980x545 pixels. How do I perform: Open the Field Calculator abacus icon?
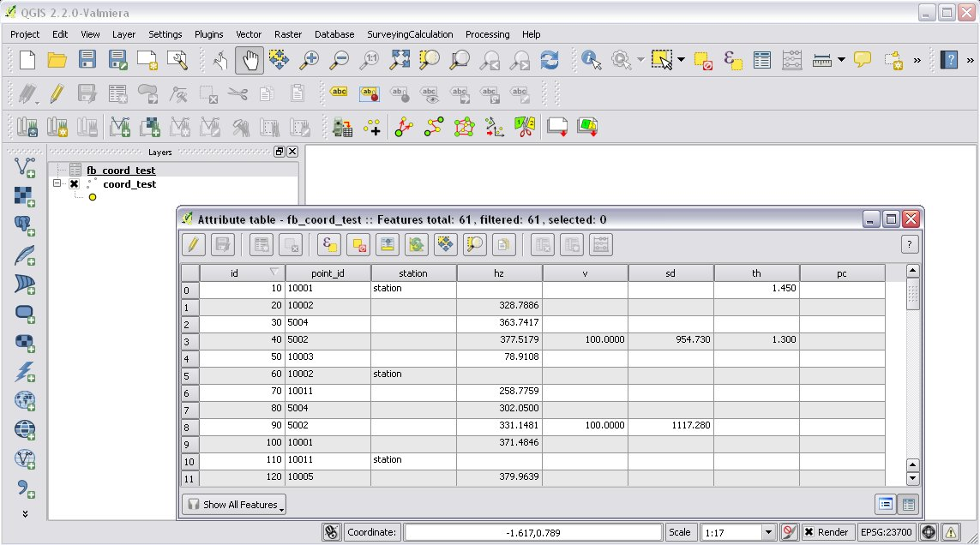[791, 59]
